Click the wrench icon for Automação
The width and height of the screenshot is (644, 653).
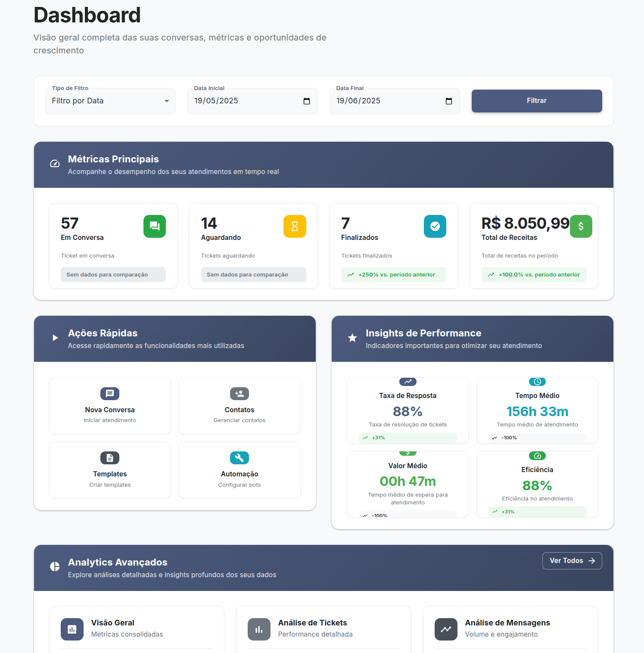[x=239, y=457]
